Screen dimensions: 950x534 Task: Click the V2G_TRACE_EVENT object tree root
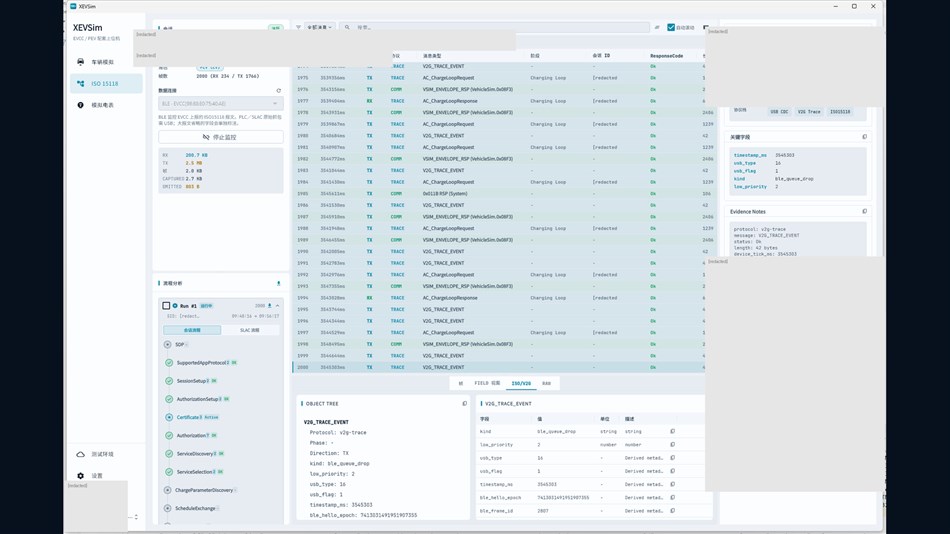pyautogui.click(x=326, y=422)
